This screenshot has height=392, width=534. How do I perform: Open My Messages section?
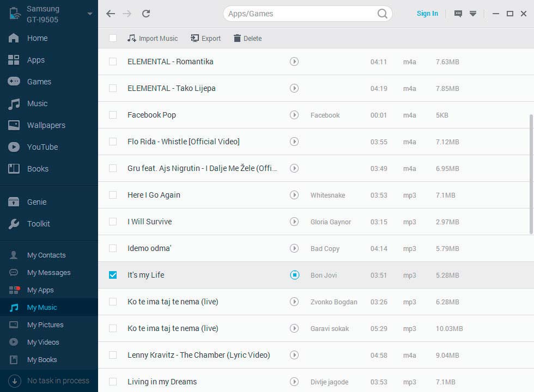click(49, 272)
